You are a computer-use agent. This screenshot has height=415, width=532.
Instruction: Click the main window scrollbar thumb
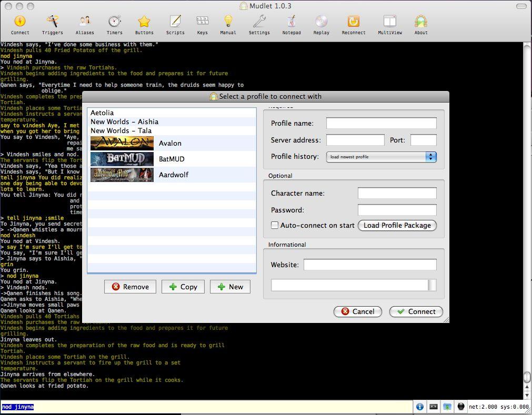point(527,377)
